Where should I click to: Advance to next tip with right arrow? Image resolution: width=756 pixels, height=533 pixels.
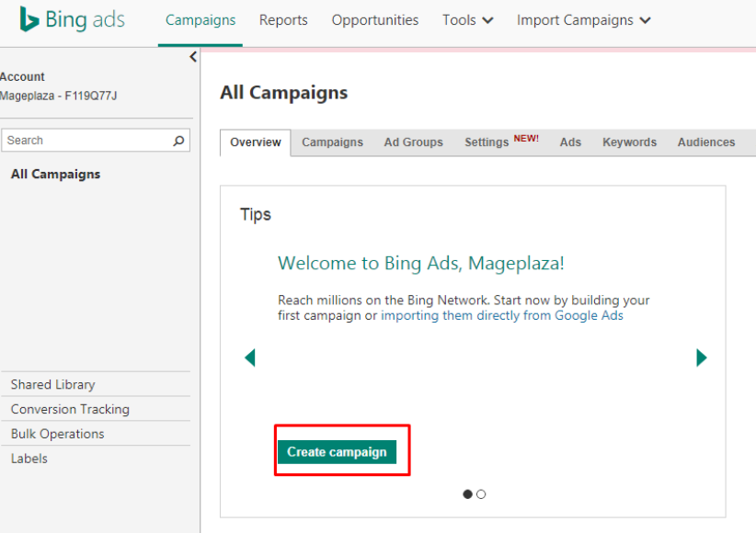[x=702, y=357]
